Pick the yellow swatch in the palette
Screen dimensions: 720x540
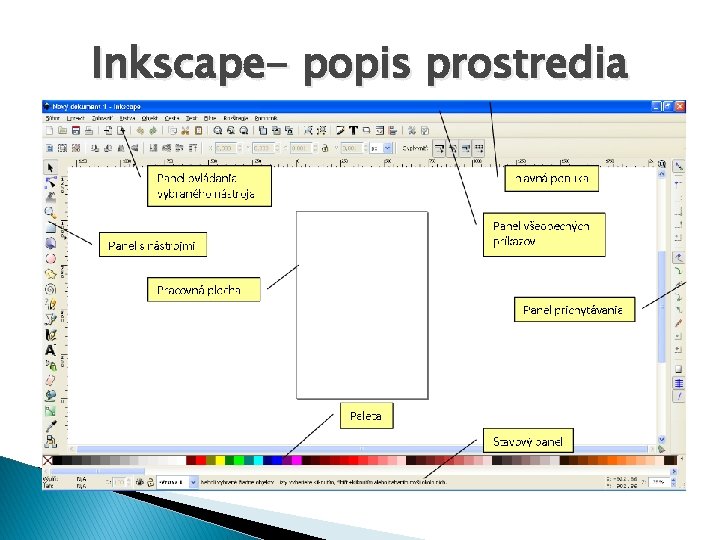click(x=220, y=460)
